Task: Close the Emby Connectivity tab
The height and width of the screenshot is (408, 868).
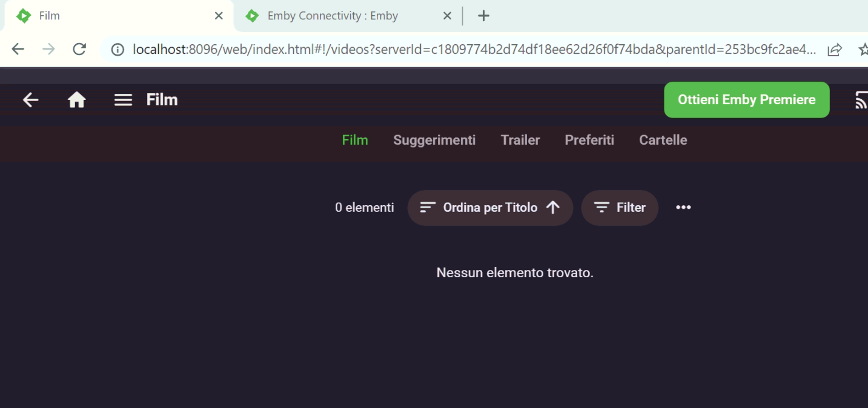Action: (x=447, y=16)
